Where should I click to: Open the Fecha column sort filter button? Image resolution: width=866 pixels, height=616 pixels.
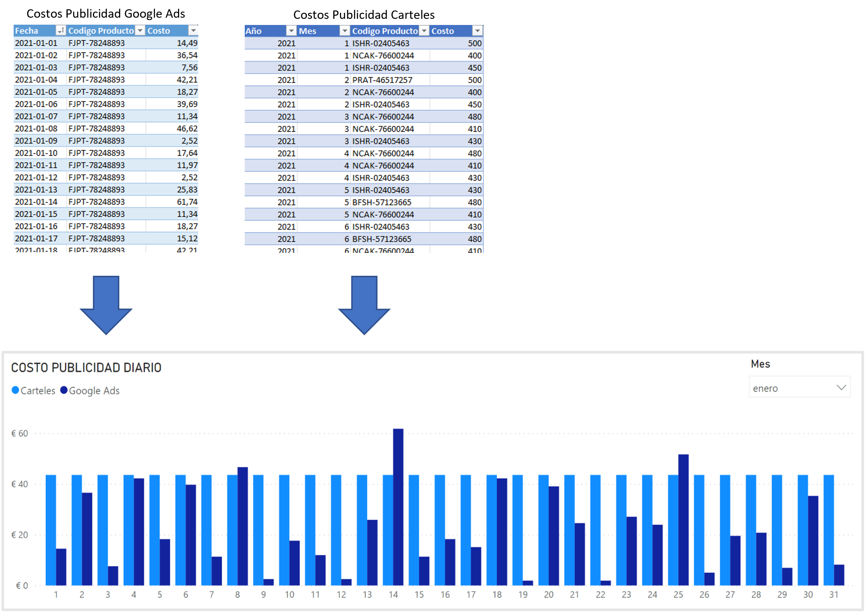tap(60, 30)
